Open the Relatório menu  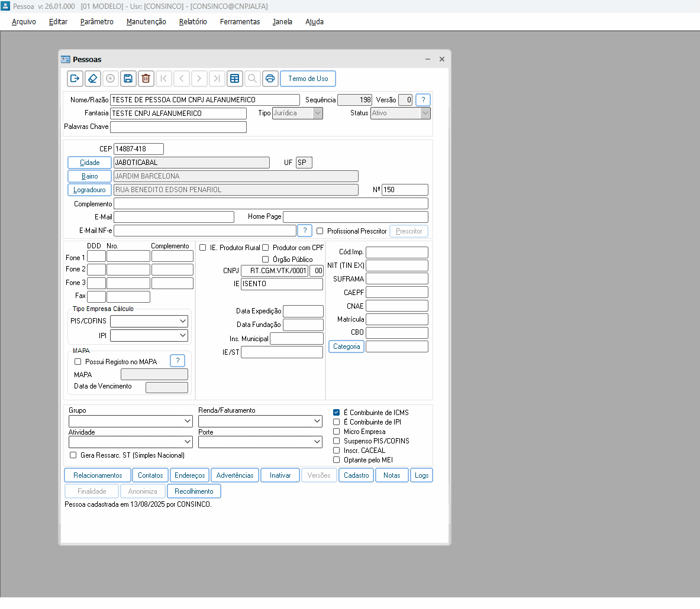(193, 22)
